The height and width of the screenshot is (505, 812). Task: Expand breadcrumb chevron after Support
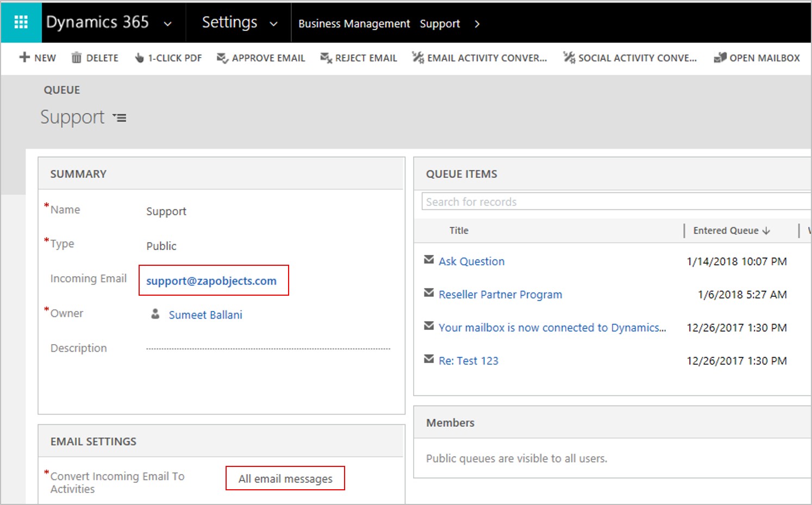tap(477, 24)
